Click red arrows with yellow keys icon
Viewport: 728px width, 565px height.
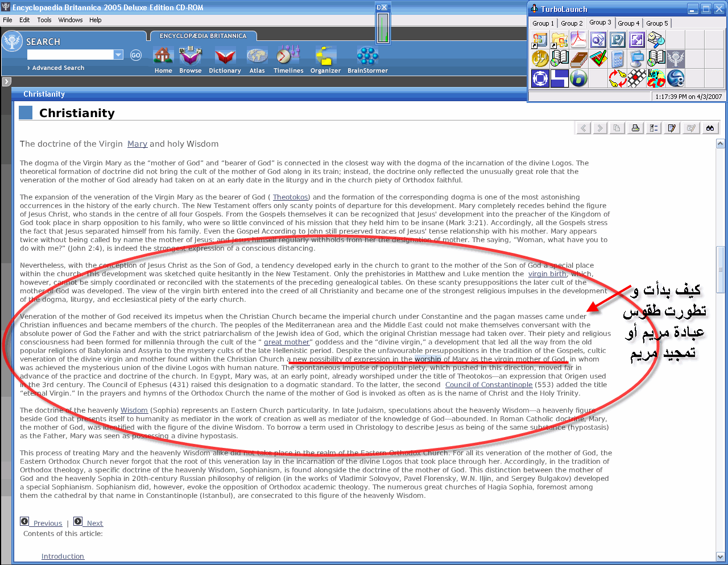617,78
